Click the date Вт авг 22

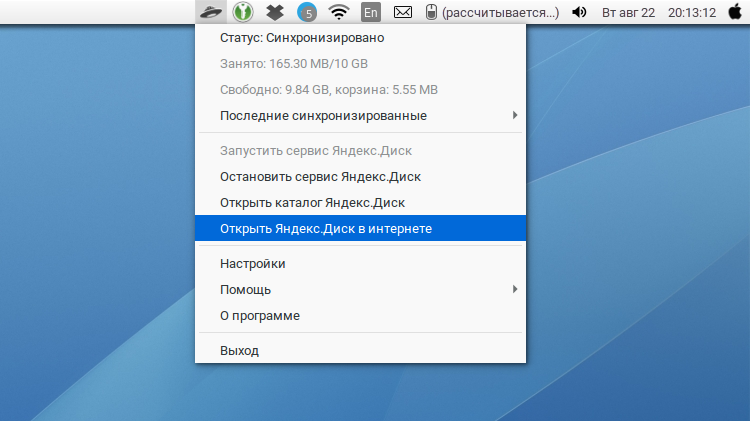point(628,13)
